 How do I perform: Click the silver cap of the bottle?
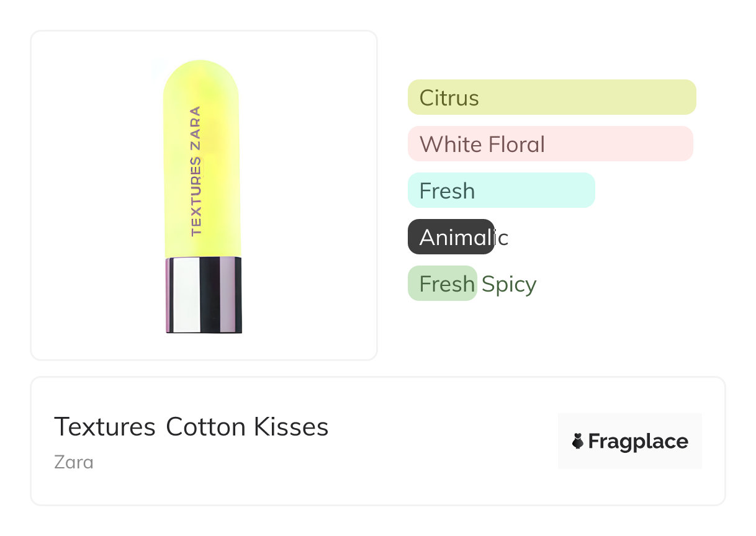point(204,295)
